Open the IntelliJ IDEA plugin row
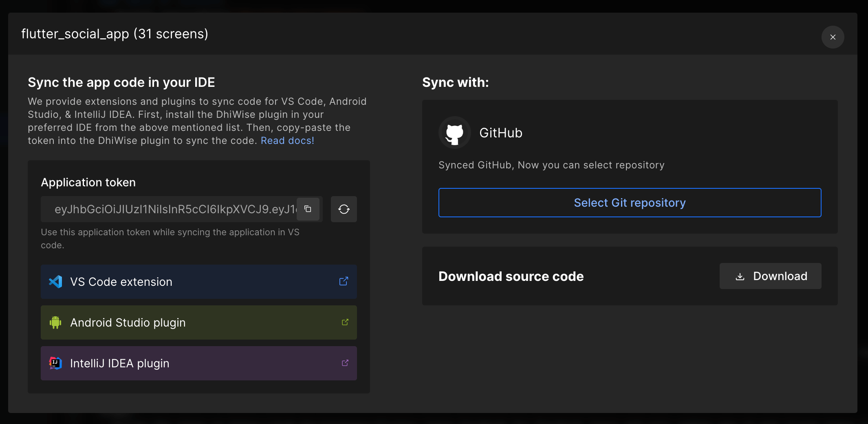This screenshot has width=868, height=424. [x=199, y=363]
